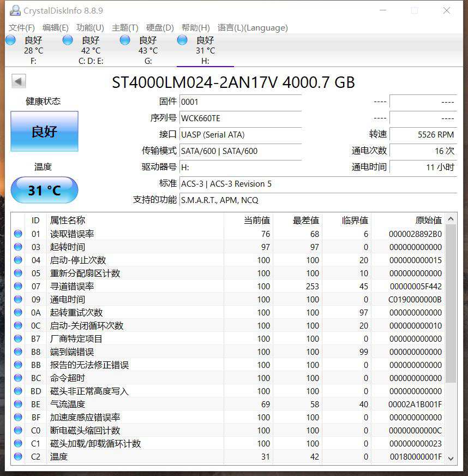
Task: Click the 转速 value 5526 RPM
Action: point(423,134)
